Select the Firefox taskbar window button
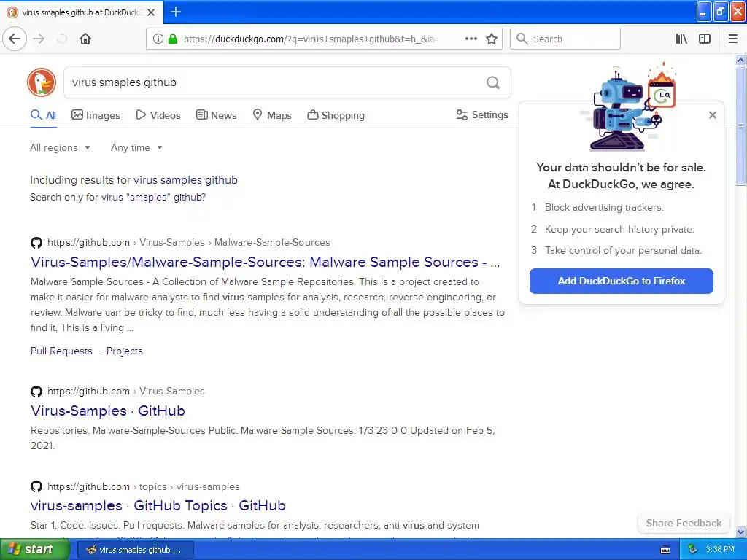Viewport: 747px width, 560px height. coord(135,550)
